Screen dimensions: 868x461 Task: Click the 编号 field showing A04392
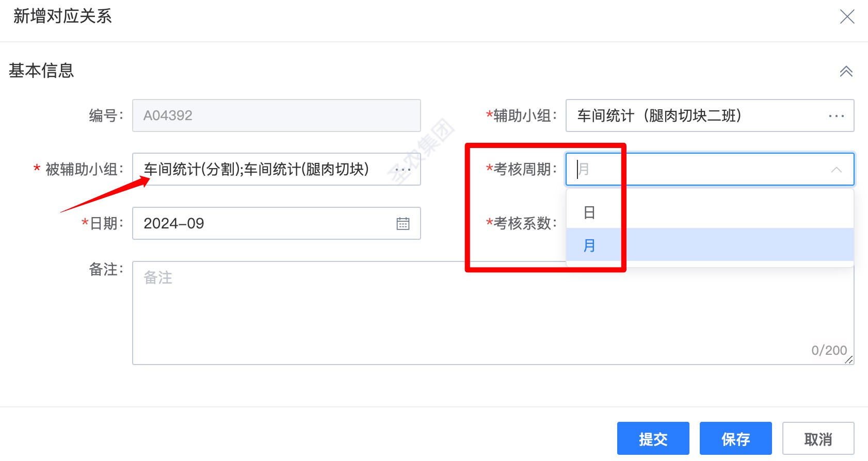(276, 116)
